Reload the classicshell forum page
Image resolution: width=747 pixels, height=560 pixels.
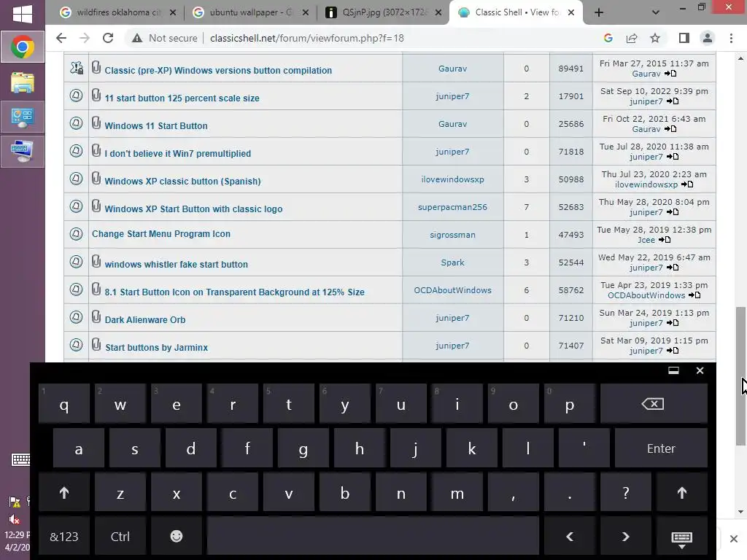click(108, 38)
